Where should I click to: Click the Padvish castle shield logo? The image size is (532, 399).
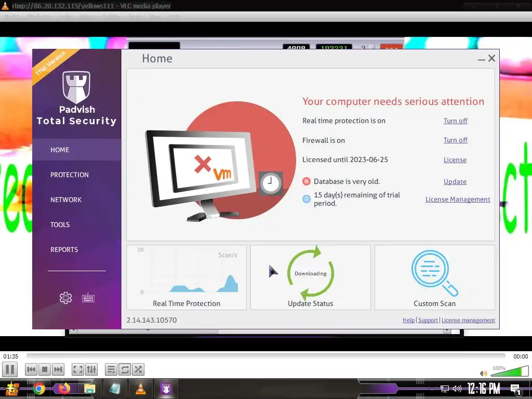(76, 87)
